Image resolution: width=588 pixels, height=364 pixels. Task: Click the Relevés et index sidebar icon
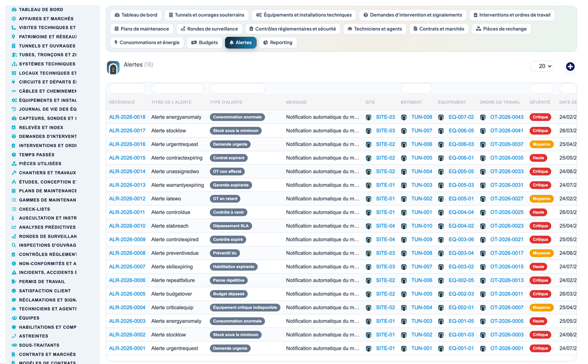[14, 127]
